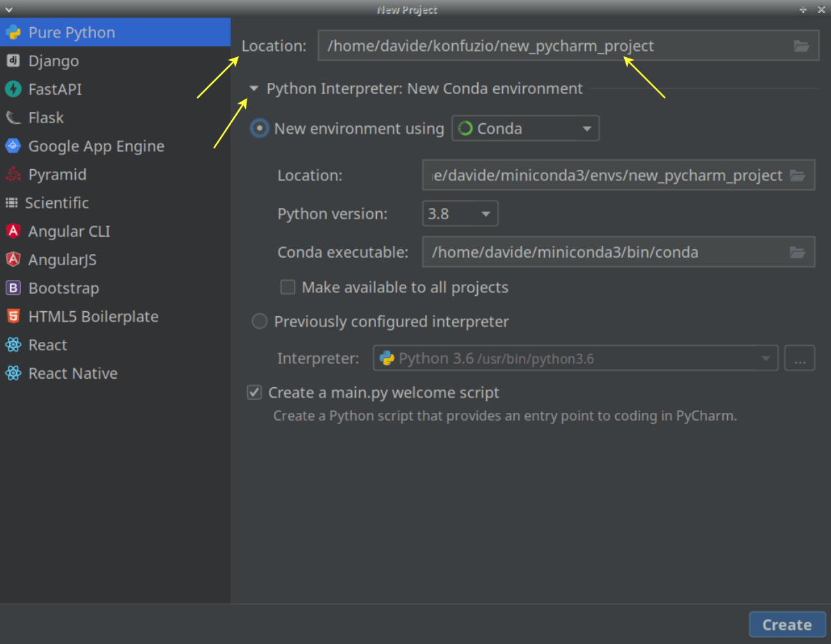This screenshot has height=644, width=831.
Task: Select the Pure Python project type icon
Action: [15, 32]
